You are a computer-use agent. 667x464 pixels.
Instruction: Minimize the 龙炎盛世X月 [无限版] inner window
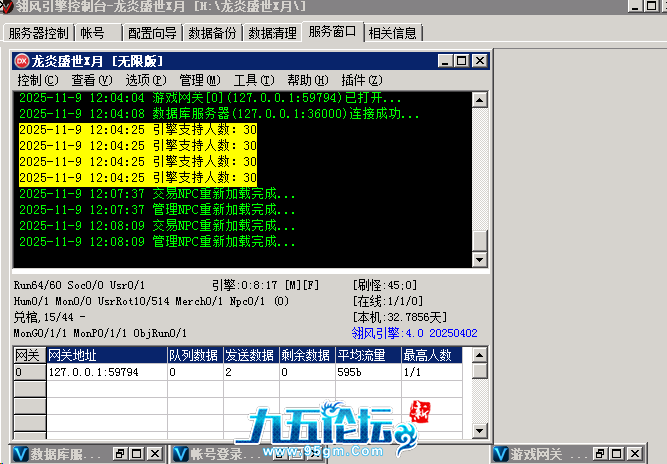tap(445, 61)
